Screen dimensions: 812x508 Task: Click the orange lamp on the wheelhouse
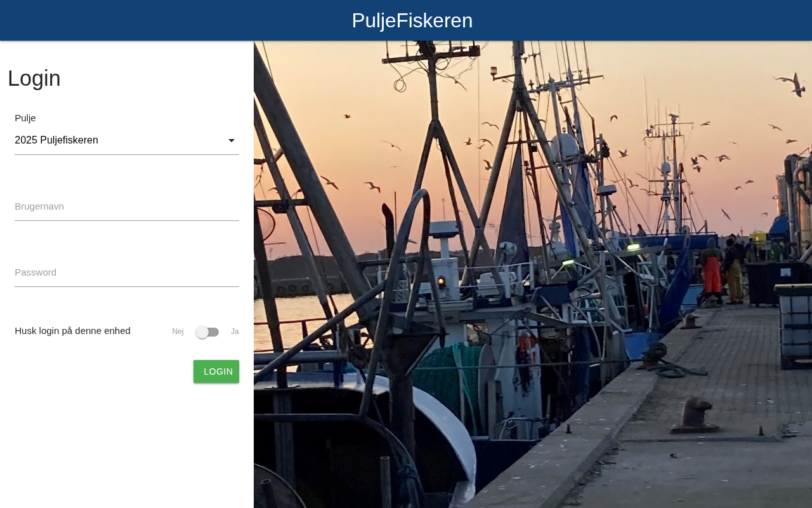click(x=441, y=282)
